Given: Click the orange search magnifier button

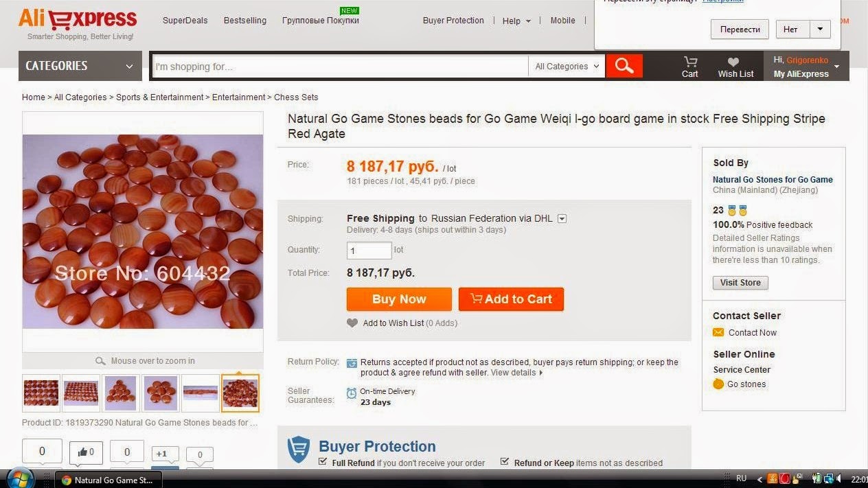Looking at the screenshot, I should pos(624,66).
